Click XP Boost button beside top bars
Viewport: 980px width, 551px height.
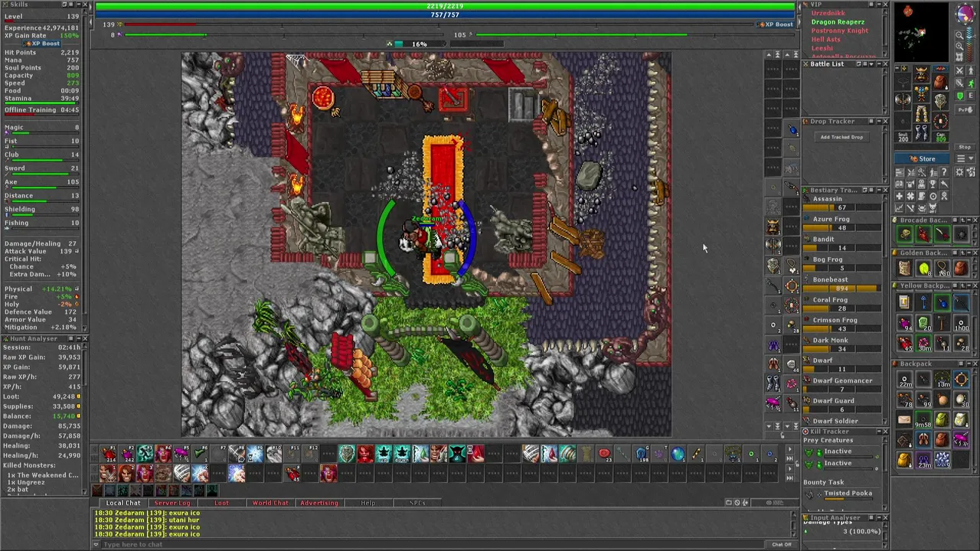(x=776, y=24)
